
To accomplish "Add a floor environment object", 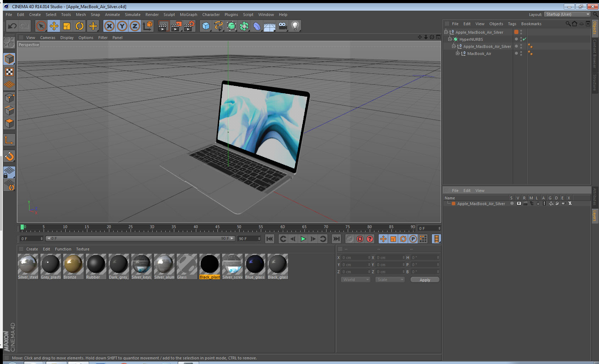I will (270, 26).
